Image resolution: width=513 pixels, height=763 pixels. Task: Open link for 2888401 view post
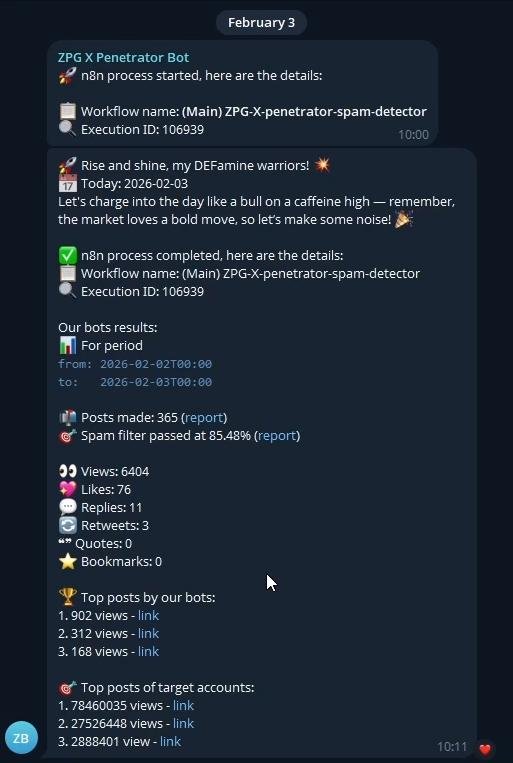coord(170,742)
